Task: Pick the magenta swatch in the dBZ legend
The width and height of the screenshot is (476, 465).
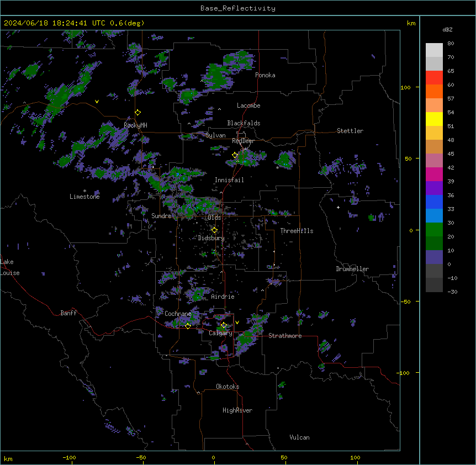Action: (434, 174)
